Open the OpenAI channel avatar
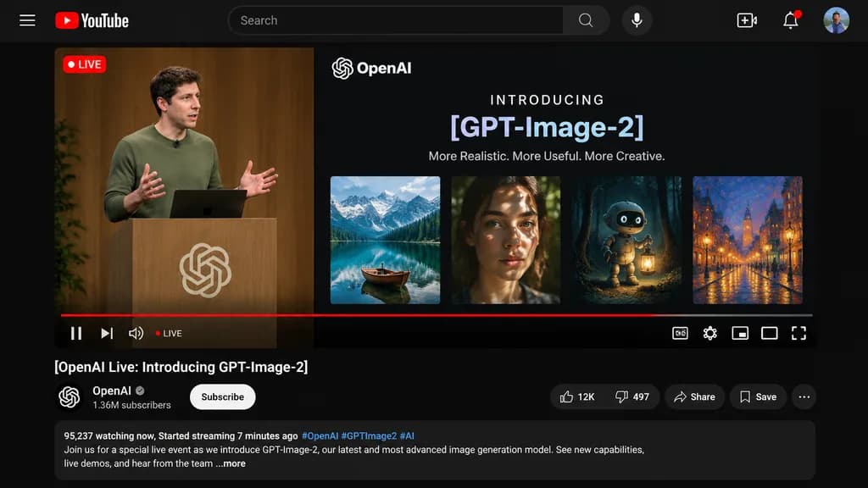 click(x=70, y=396)
